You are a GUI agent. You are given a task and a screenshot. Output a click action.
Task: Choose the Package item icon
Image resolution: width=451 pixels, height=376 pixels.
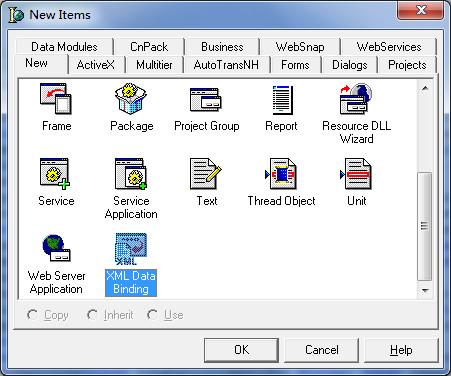click(131, 99)
